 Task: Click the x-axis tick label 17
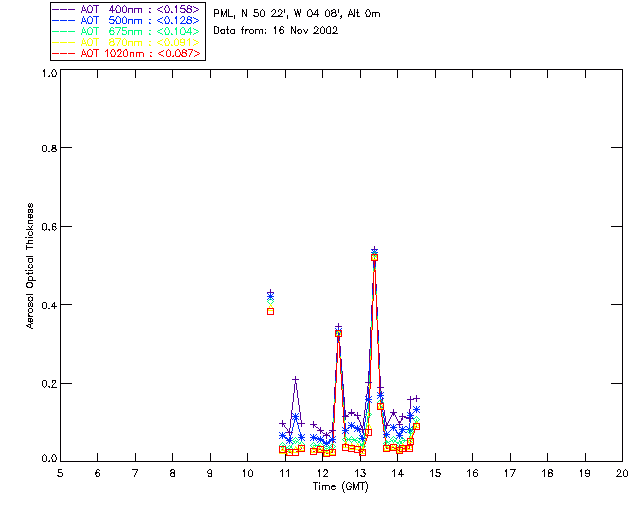tap(510, 473)
